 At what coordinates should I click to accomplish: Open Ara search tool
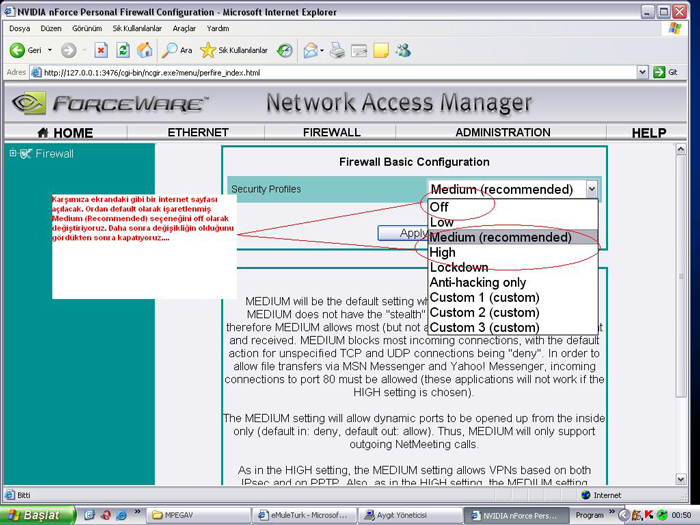click(x=176, y=50)
